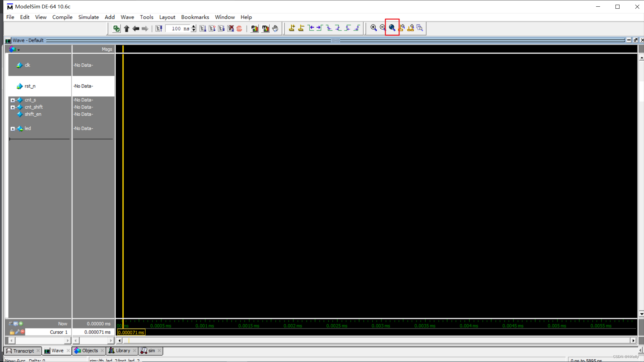Image resolution: width=644 pixels, height=362 pixels.
Task: Open the Simulate menu
Action: [88, 17]
